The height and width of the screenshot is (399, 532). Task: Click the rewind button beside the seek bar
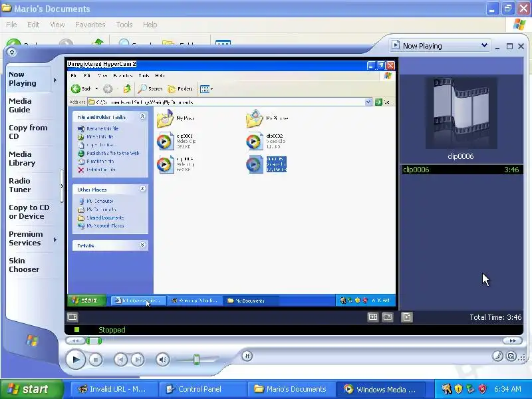point(76,340)
